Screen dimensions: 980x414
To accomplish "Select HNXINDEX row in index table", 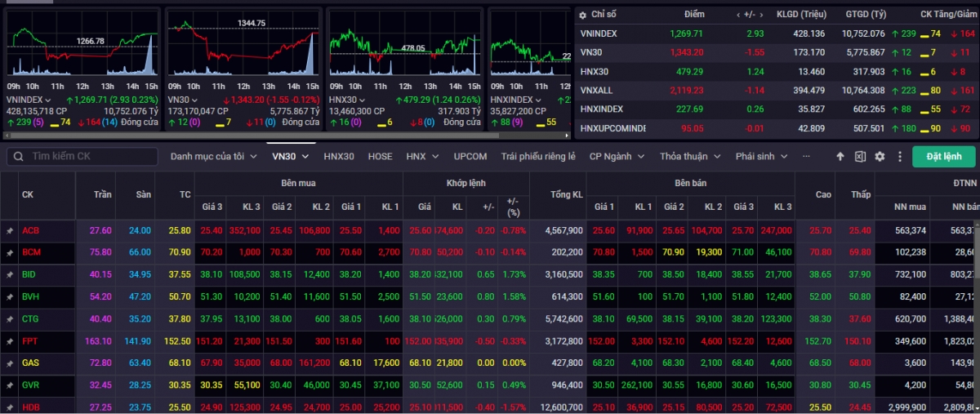I will click(x=777, y=109).
